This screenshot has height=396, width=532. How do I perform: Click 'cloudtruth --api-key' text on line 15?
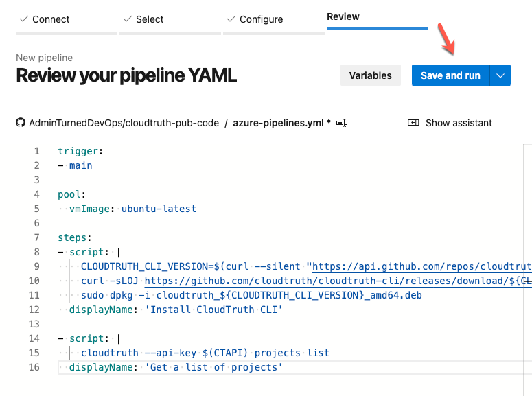139,353
